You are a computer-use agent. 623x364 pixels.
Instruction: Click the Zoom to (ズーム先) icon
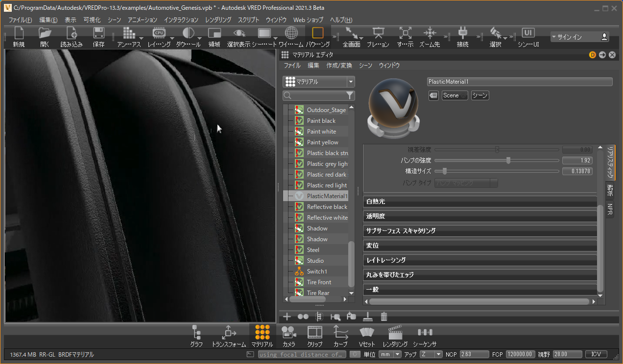(x=430, y=33)
